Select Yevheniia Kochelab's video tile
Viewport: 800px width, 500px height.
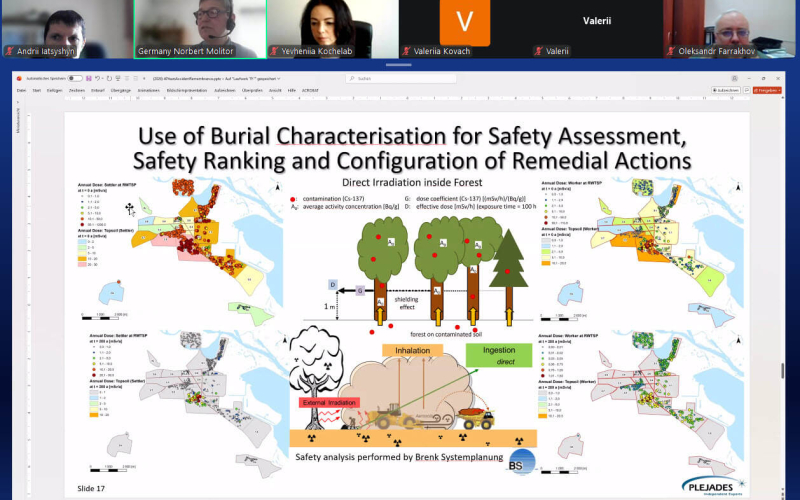point(333,29)
